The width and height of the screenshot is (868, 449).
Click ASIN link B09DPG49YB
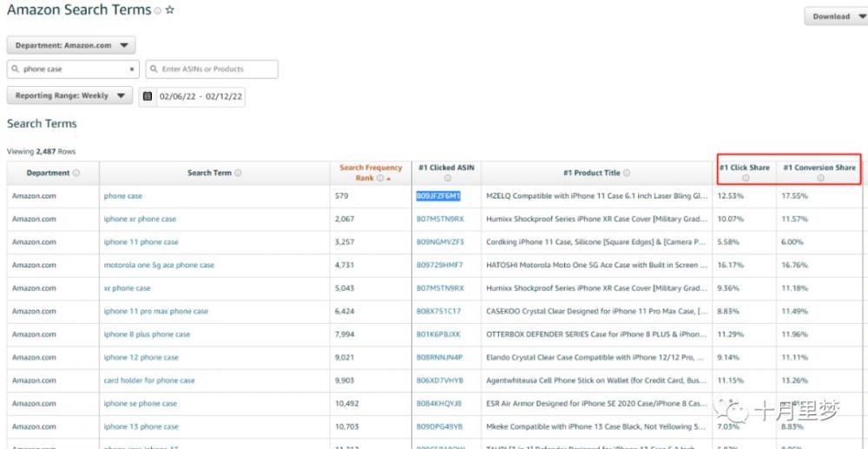click(439, 427)
